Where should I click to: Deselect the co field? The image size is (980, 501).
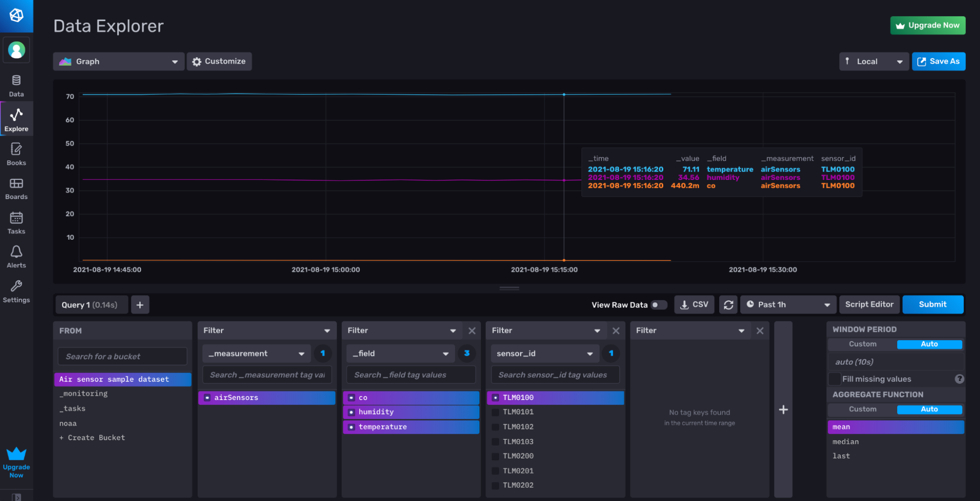[x=411, y=398]
